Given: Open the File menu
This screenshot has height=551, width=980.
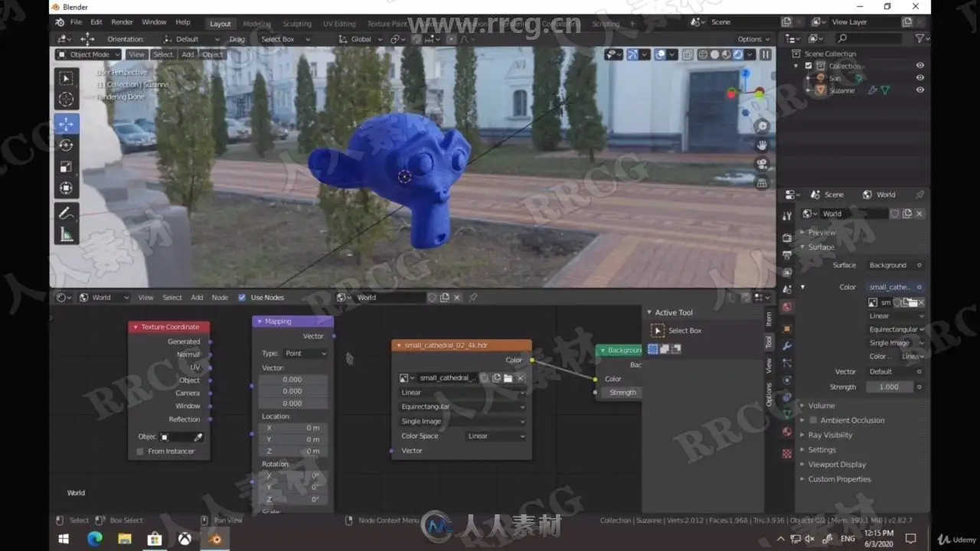Looking at the screenshot, I should click(x=77, y=22).
